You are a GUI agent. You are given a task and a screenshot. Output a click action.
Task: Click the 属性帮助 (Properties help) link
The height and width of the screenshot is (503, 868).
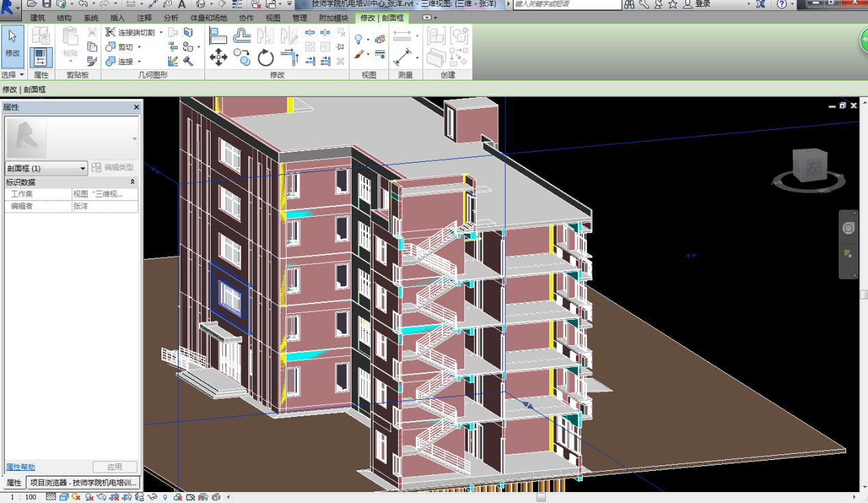(x=21, y=467)
